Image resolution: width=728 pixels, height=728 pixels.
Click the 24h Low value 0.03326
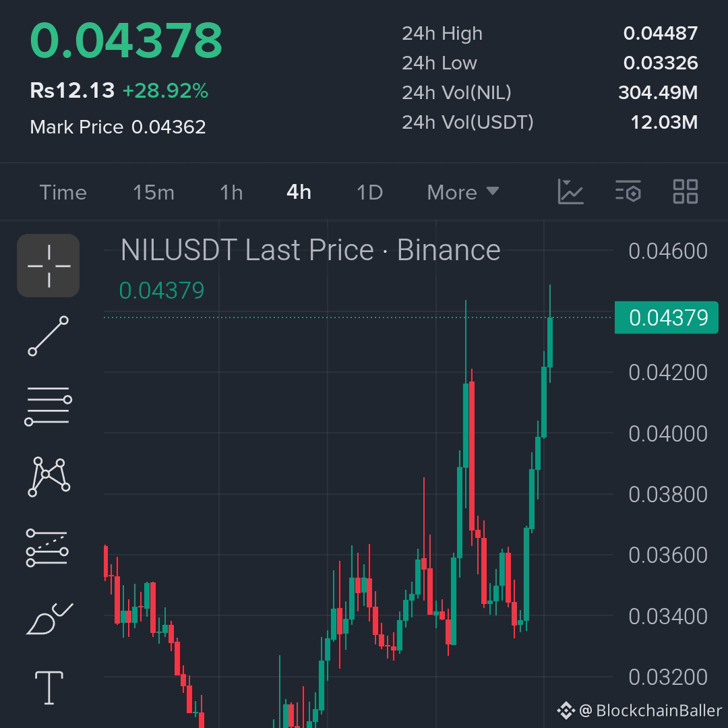tap(660, 63)
